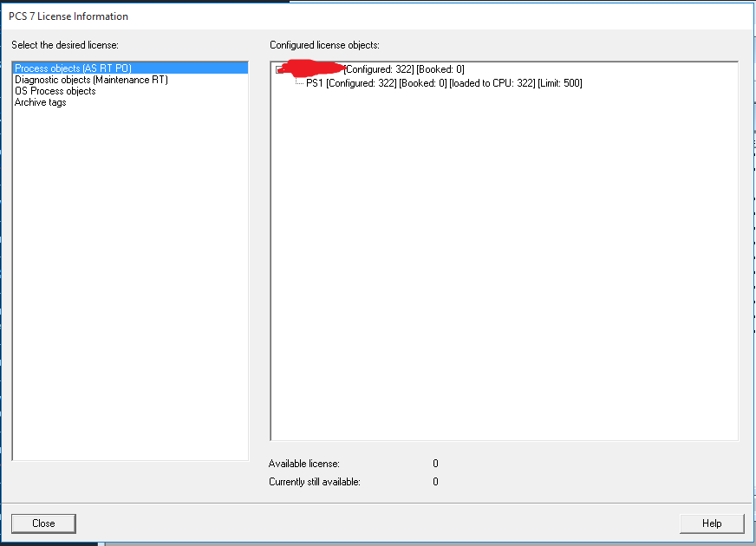Select Diagnostic objects (Maintenance RT) license
The width and height of the screenshot is (756, 546).
pos(91,80)
